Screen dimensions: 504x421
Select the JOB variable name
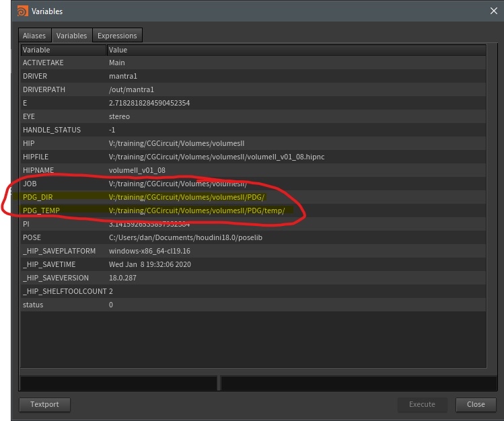click(30, 184)
